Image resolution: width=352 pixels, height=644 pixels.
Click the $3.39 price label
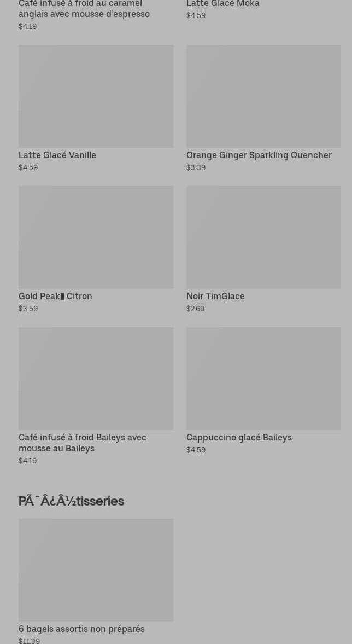[x=196, y=167]
